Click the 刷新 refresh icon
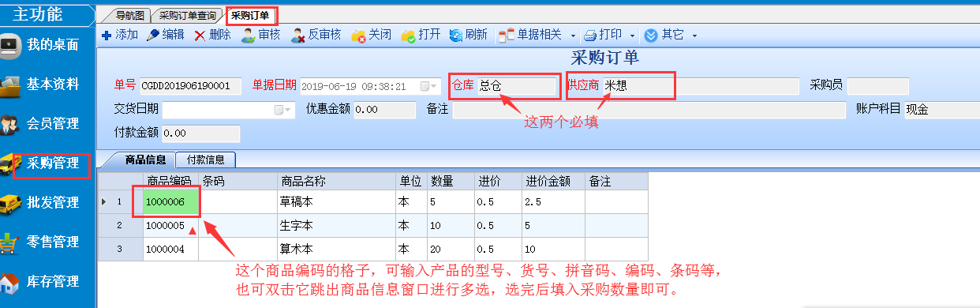 (455, 35)
